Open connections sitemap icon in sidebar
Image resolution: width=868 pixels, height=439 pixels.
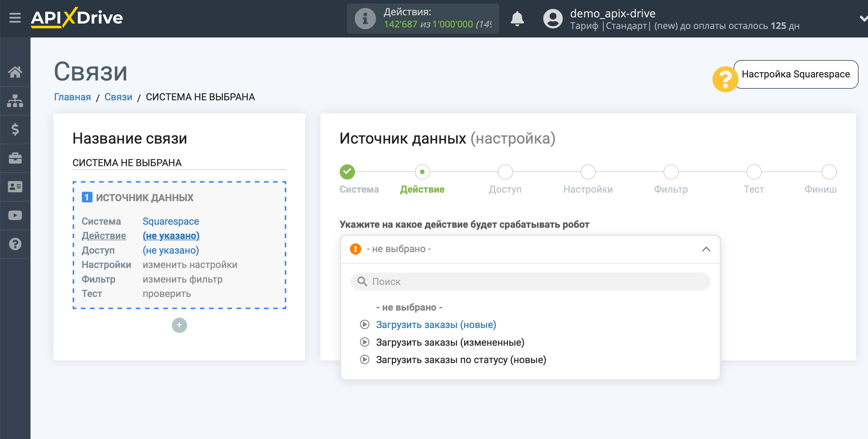tap(15, 101)
